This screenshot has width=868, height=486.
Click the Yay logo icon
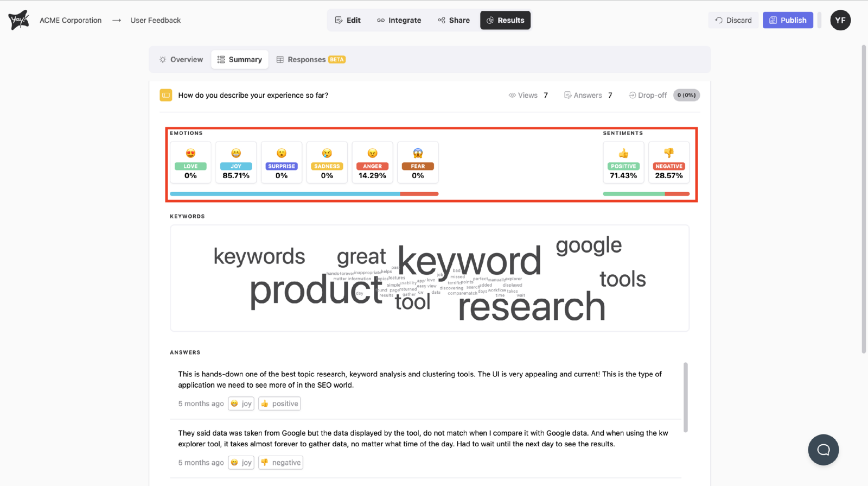pyautogui.click(x=18, y=20)
